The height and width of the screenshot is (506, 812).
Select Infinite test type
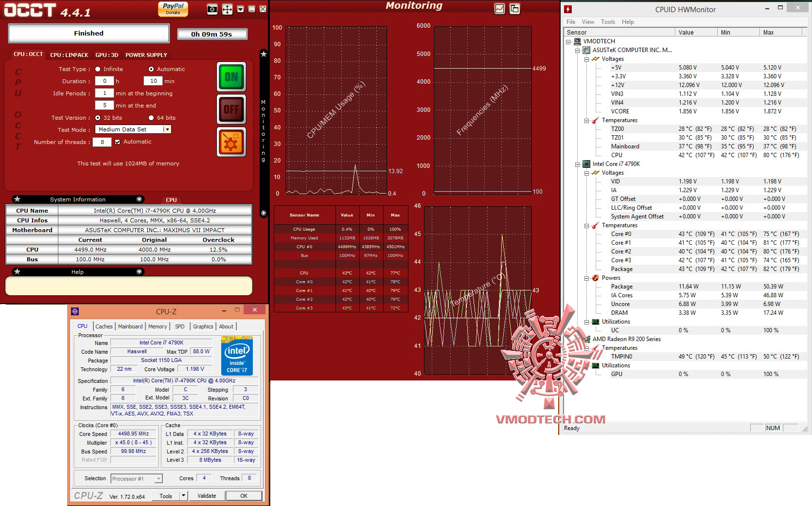point(98,69)
